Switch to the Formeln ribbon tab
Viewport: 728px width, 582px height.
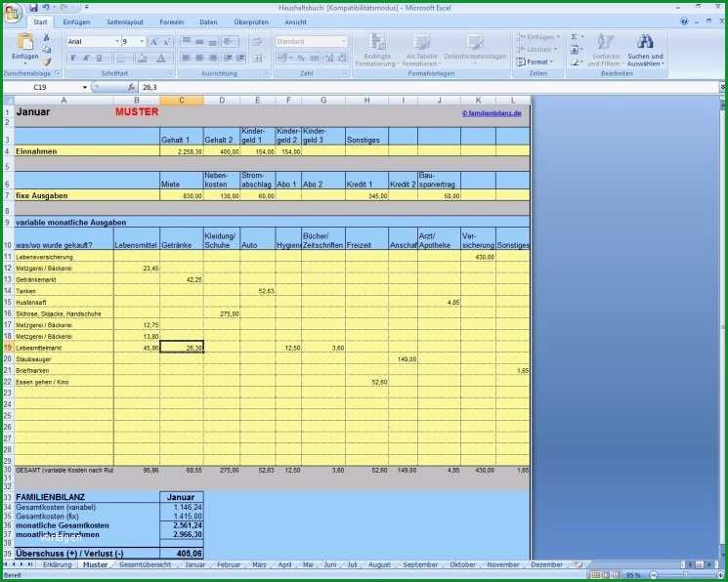(171, 21)
